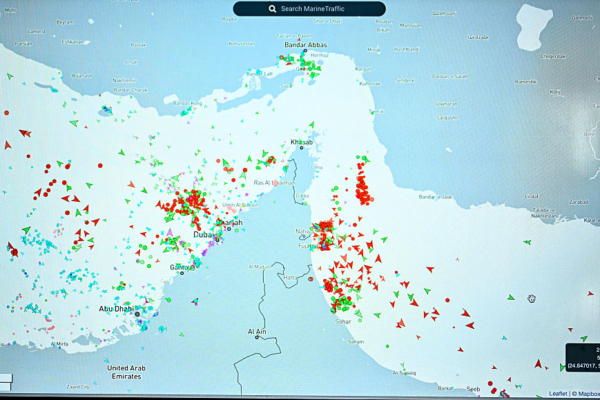Click the Seeb town label
This screenshot has width=600, height=400.
(x=474, y=388)
